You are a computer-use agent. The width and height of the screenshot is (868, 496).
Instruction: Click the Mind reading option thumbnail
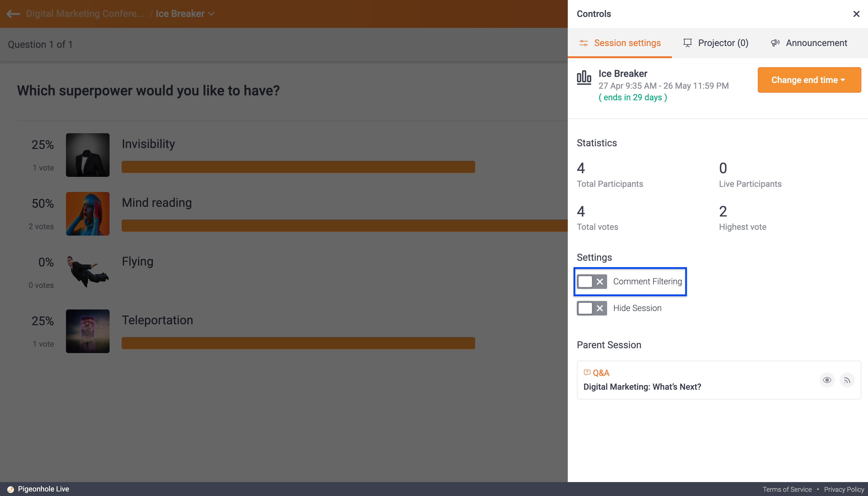(x=88, y=213)
